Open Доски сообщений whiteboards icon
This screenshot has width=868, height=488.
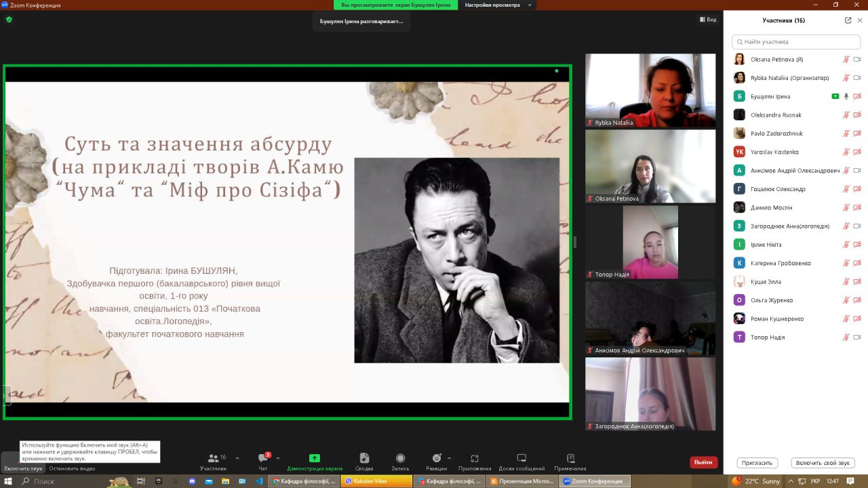pos(521,459)
